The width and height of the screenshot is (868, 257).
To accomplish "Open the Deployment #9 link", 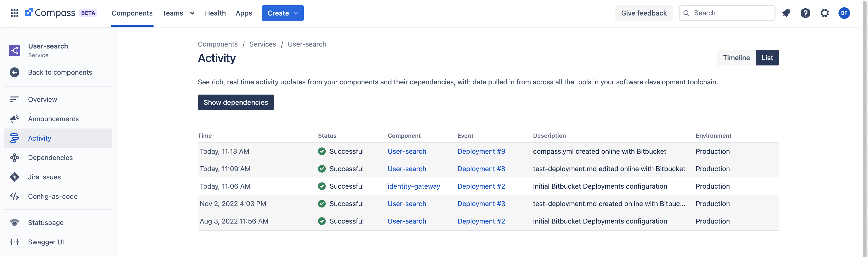I will [481, 152].
